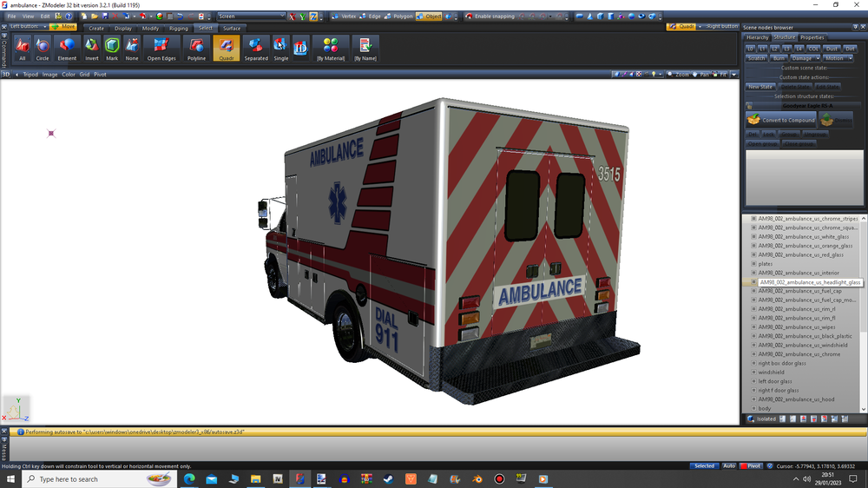
Task: Open the Hierarchy tab in scene browser
Action: click(757, 37)
